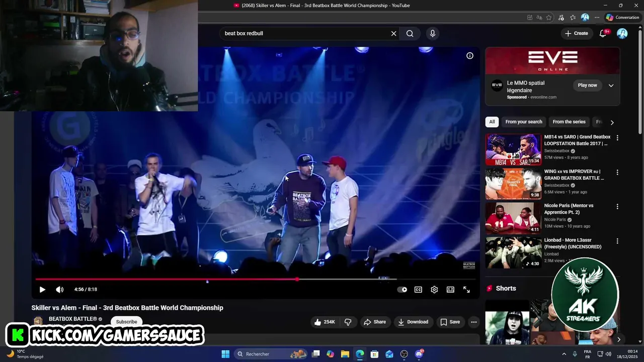Click taskbar Rechercher search box
The image size is (644, 362).
point(272,354)
